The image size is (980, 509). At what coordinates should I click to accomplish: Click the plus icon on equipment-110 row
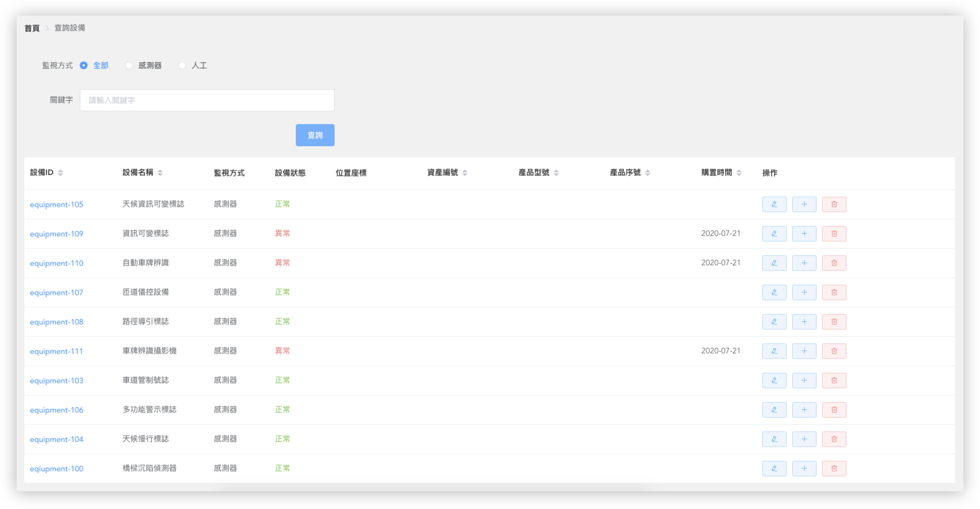(x=804, y=263)
